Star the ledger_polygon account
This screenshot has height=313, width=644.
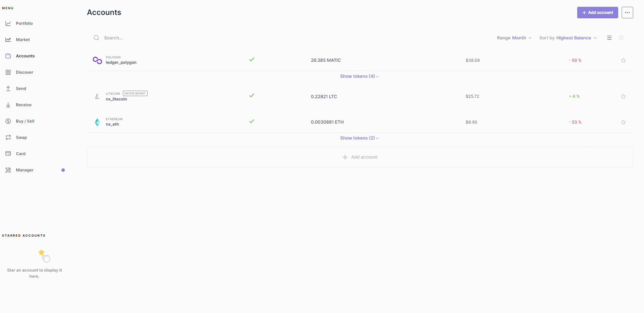coord(623,60)
